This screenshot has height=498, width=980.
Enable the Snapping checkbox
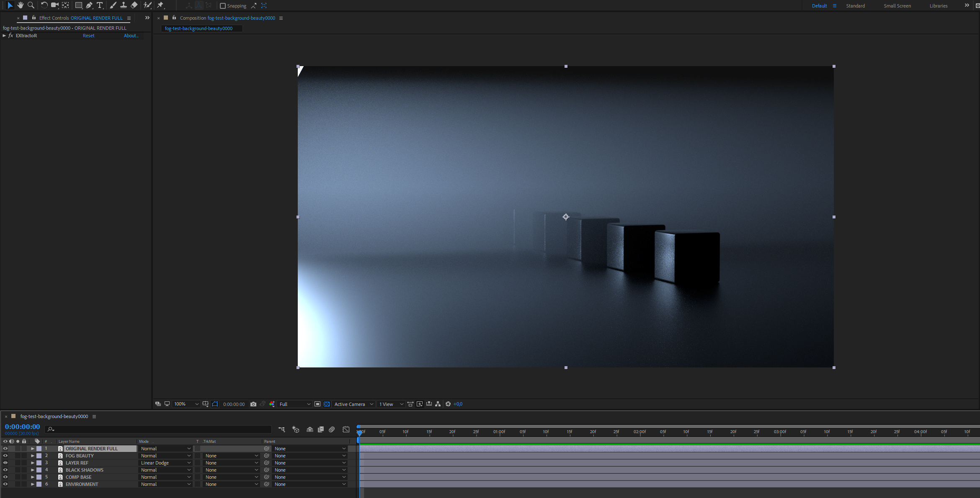223,6
